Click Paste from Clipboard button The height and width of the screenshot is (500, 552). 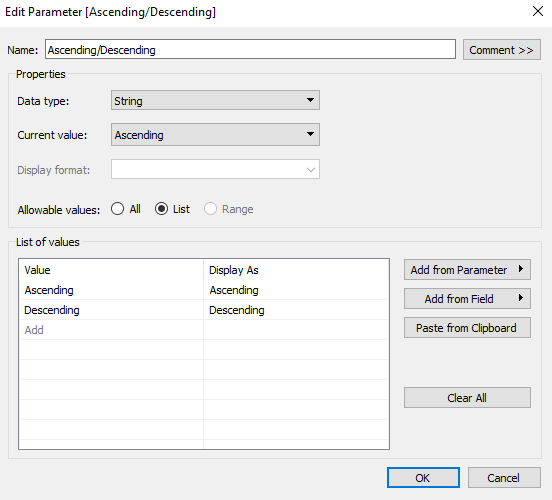pos(467,328)
